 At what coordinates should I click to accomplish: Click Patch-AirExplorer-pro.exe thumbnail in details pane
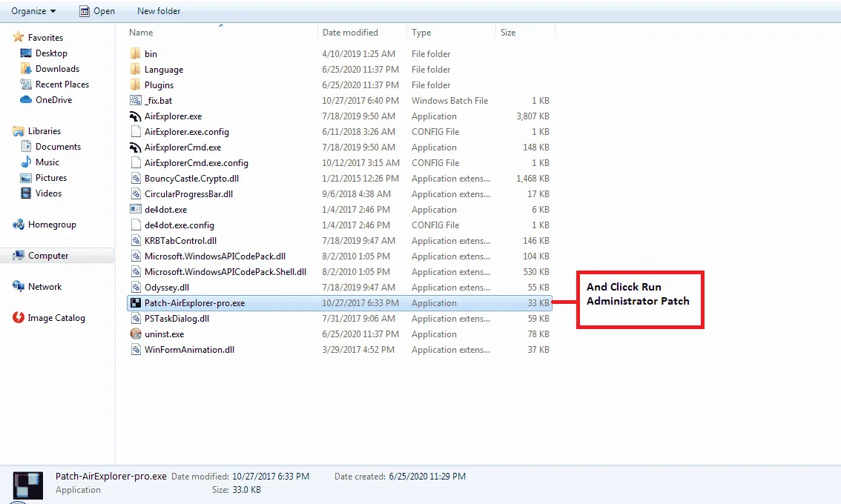coord(28,485)
